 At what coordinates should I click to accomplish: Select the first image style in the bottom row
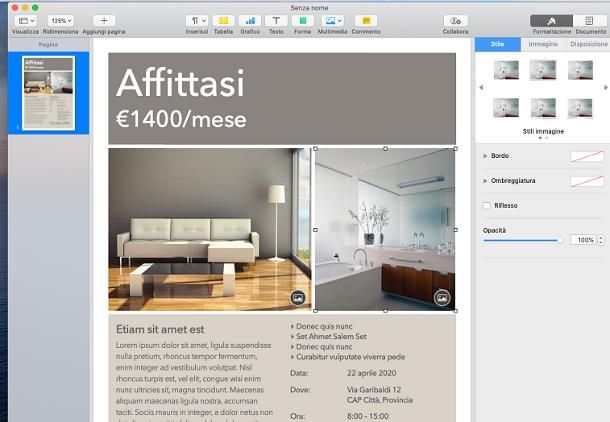tap(506, 108)
